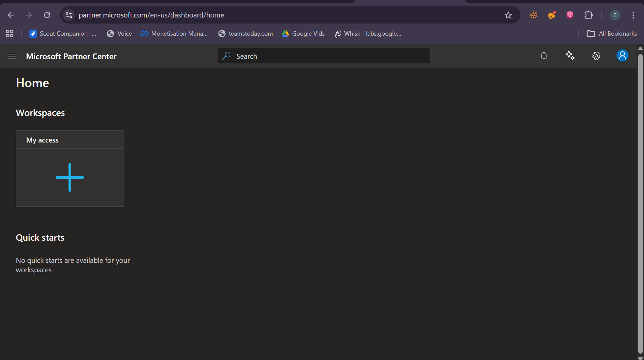Open the Extensions puzzle menu
Image resolution: width=644 pixels, height=360 pixels.
588,15
